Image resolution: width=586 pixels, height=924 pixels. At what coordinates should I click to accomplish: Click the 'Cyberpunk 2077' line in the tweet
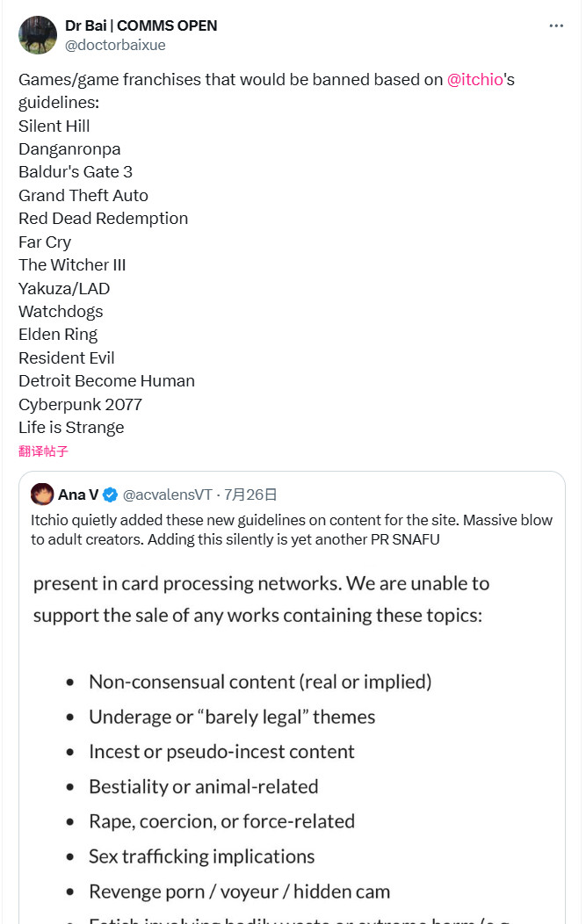(x=80, y=404)
